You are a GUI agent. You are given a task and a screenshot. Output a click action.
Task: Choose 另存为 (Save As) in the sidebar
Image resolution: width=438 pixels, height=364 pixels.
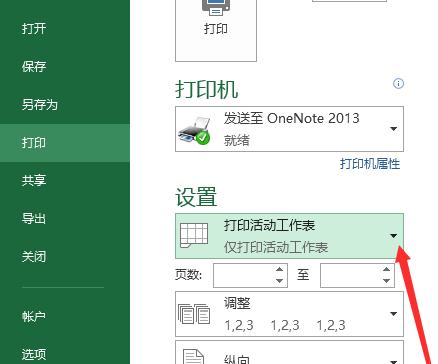click(x=40, y=105)
